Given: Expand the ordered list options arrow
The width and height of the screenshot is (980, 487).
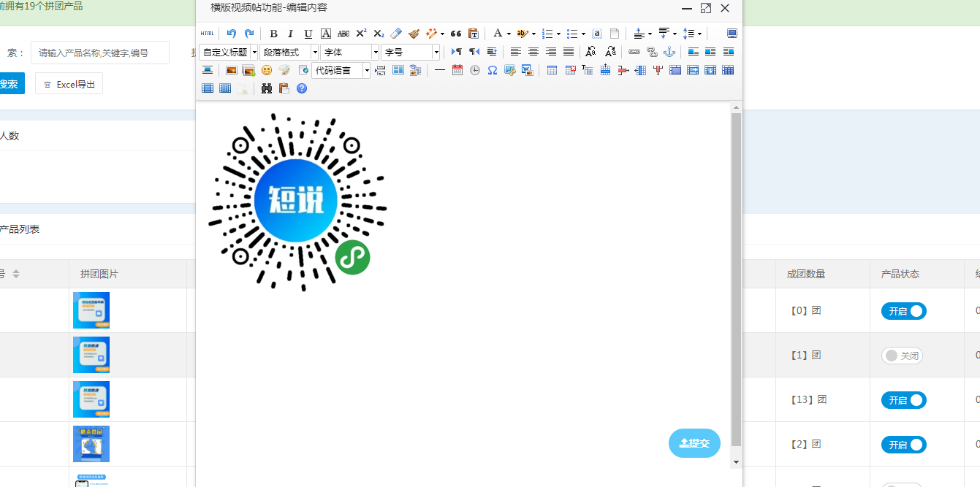Looking at the screenshot, I should 558,34.
